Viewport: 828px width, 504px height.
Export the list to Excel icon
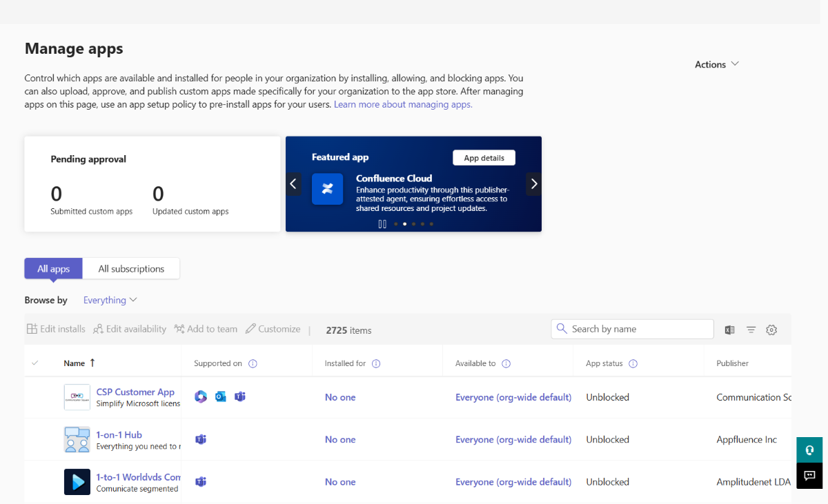pos(729,330)
